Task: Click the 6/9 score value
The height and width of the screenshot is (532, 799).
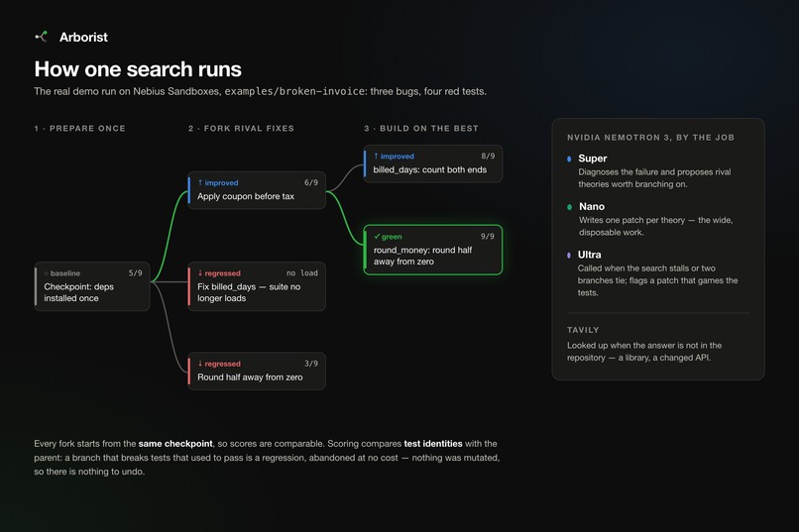Action: click(x=311, y=182)
